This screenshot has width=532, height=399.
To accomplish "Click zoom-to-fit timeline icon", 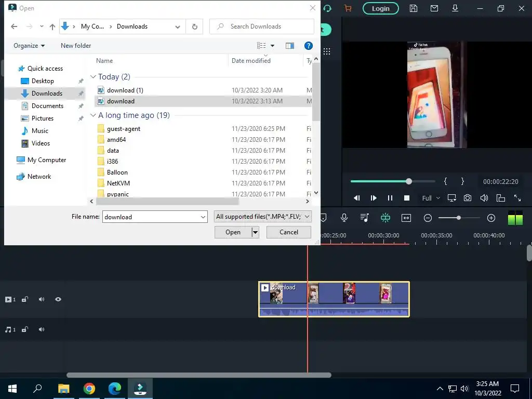I will pyautogui.click(x=406, y=218).
